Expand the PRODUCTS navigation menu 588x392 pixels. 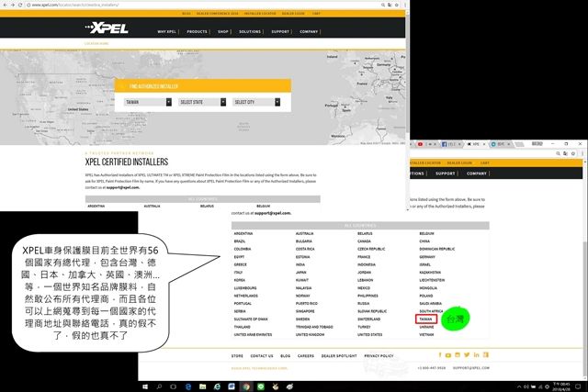[197, 32]
